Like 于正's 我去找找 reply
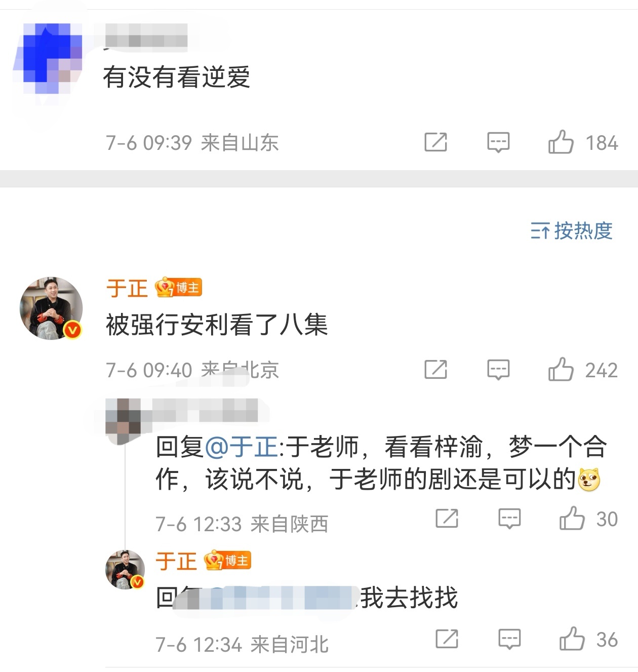The image size is (638, 672). (x=572, y=639)
